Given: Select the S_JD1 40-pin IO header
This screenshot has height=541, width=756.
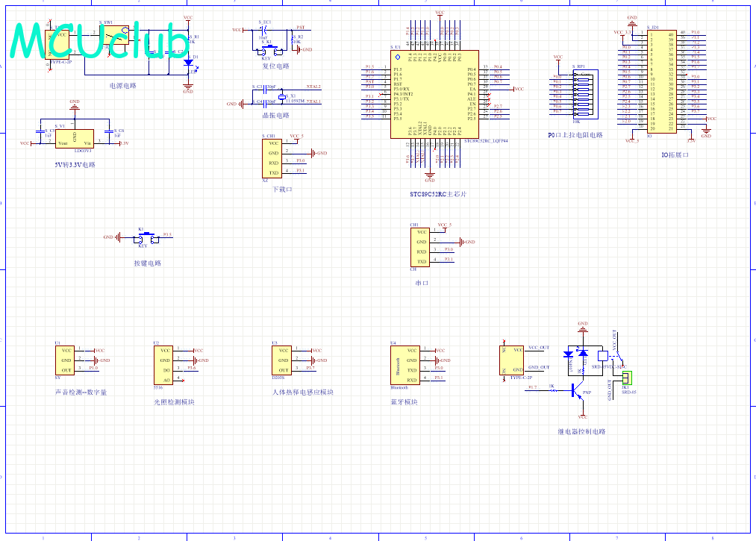Looking at the screenshot, I should (661, 81).
